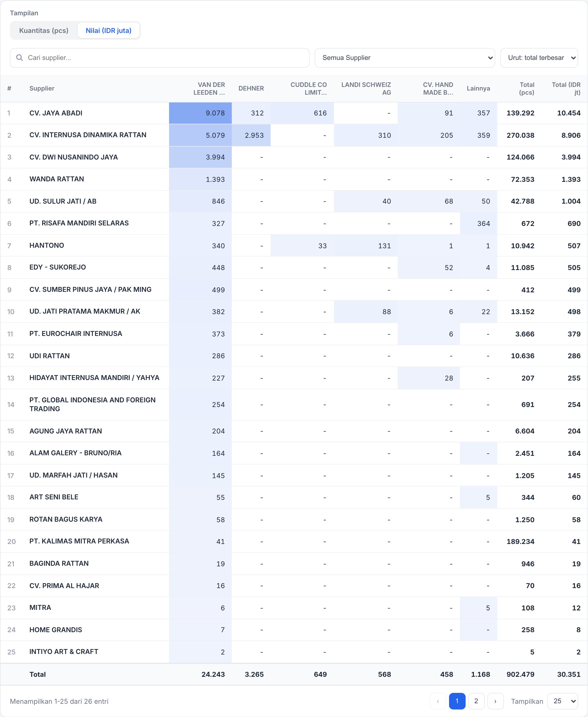The width and height of the screenshot is (588, 717).
Task: Select supplier HANTONO
Action: point(46,245)
